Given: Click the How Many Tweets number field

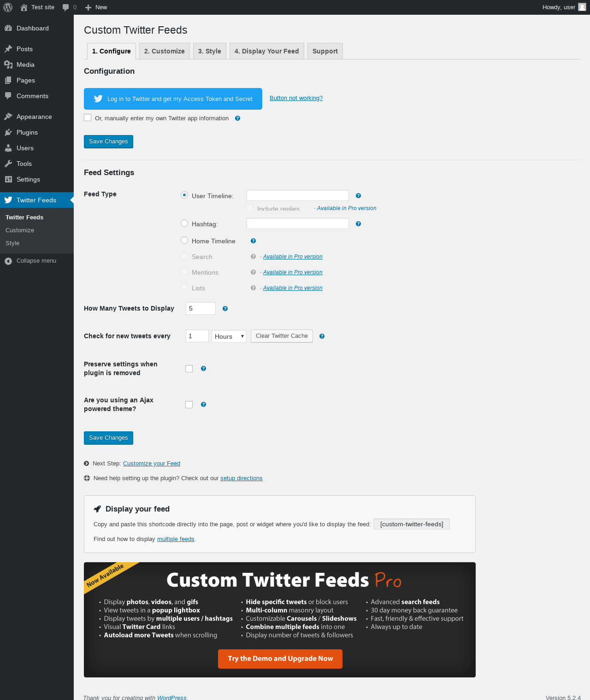Looking at the screenshot, I should click(x=201, y=308).
